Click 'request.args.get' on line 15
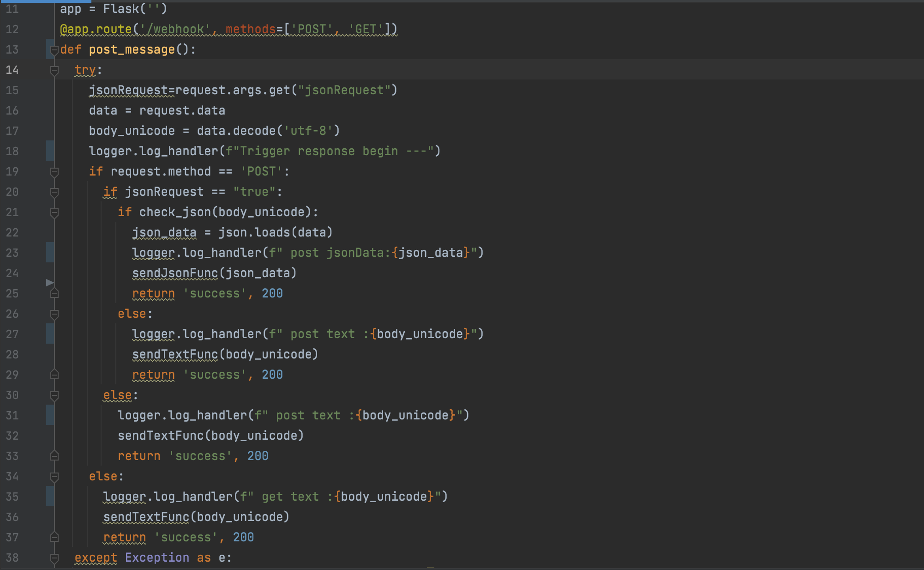This screenshot has height=570, width=924. point(233,90)
